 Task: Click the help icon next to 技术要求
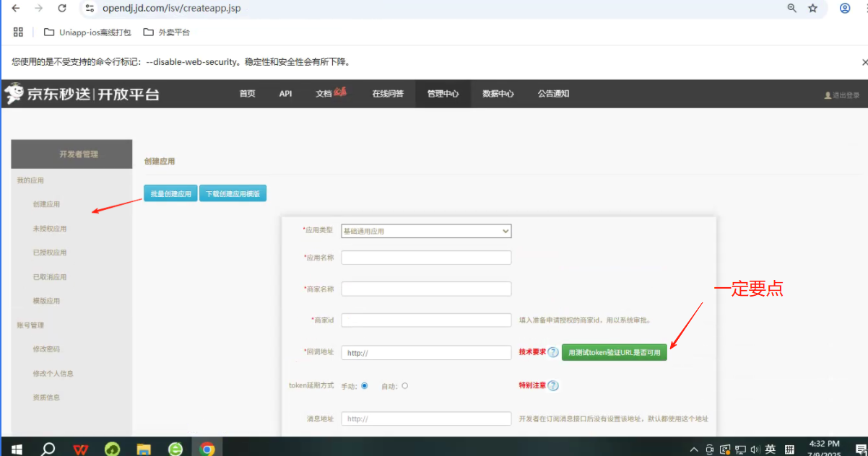tap(553, 352)
